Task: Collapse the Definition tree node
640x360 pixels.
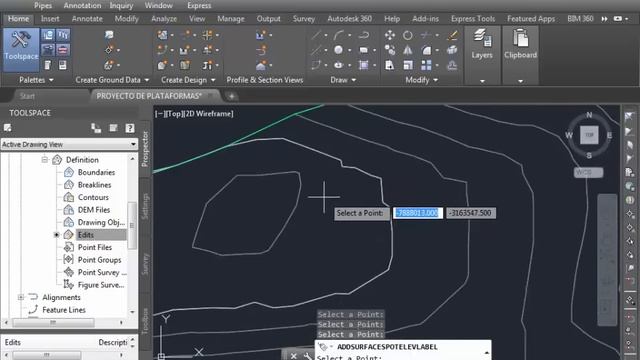Action: [x=44, y=160]
